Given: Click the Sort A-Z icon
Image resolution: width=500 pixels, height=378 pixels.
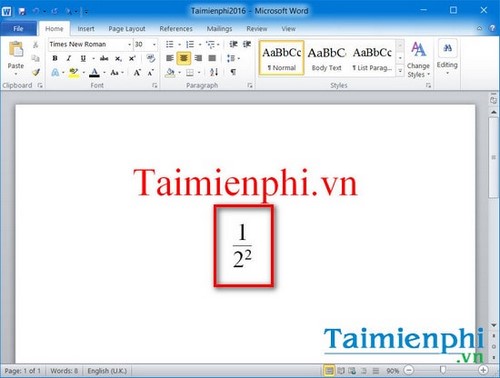Looking at the screenshot, I should pyautogui.click(x=214, y=72).
